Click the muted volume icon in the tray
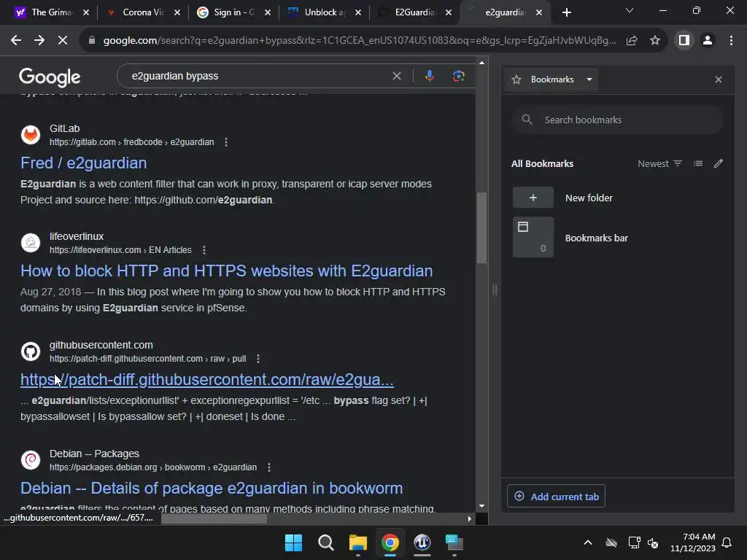 point(653,542)
